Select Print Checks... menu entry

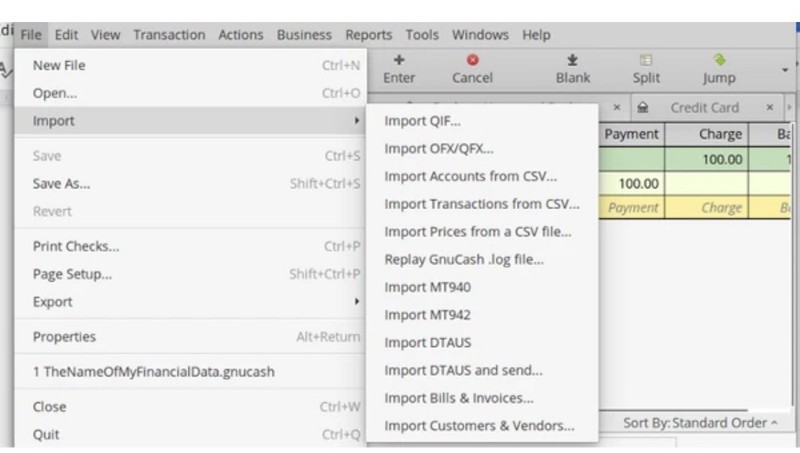189,246
